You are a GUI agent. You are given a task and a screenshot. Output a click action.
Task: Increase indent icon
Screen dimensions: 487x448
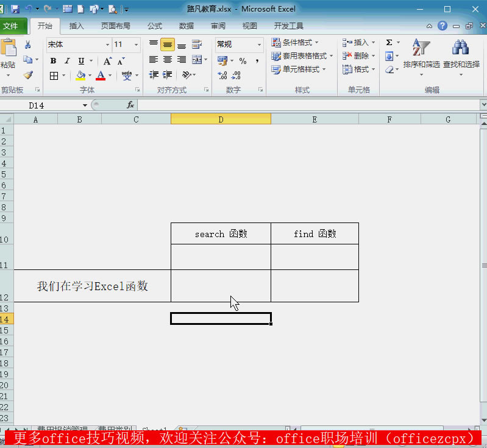(168, 74)
